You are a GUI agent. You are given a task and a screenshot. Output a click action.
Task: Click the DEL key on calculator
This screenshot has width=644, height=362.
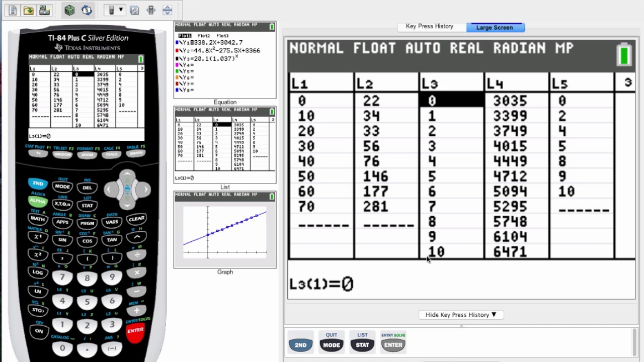coord(87,188)
